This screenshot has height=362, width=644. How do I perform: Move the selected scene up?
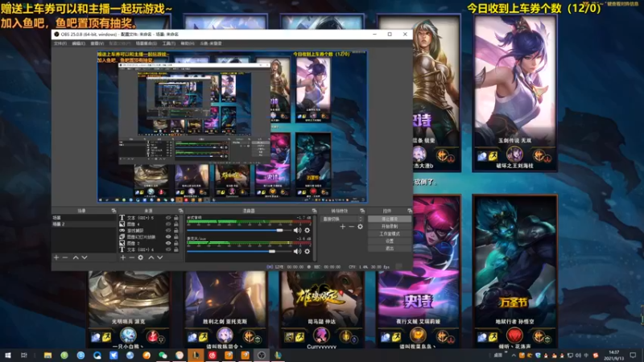point(76,257)
